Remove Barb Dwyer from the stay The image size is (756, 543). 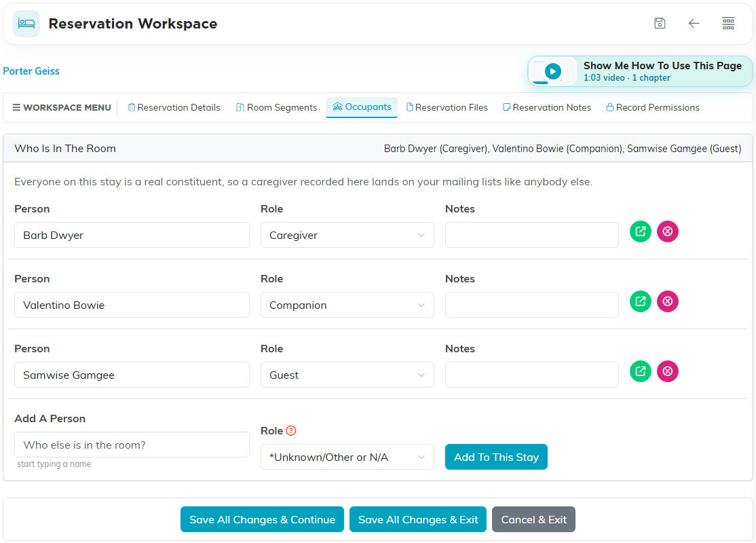coord(667,231)
